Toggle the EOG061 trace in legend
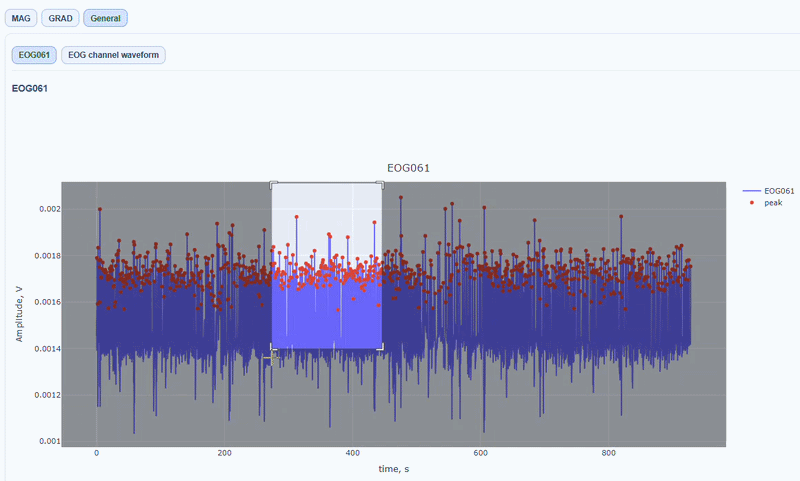800x481 pixels. [778, 190]
